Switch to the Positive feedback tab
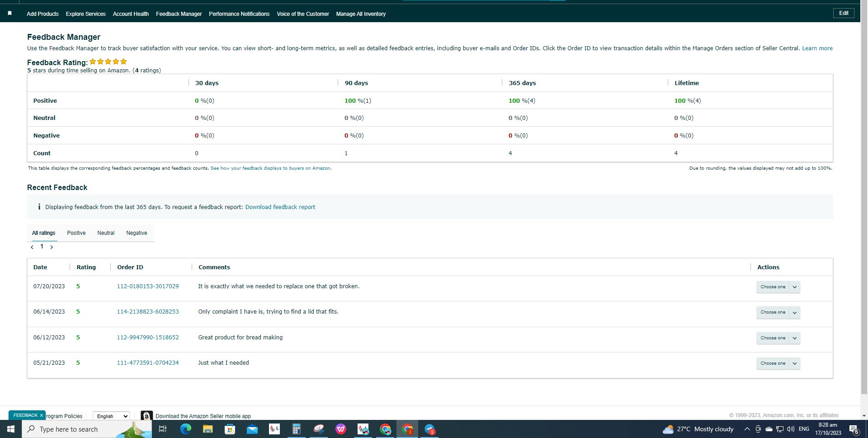This screenshot has width=868, height=438. tap(76, 233)
